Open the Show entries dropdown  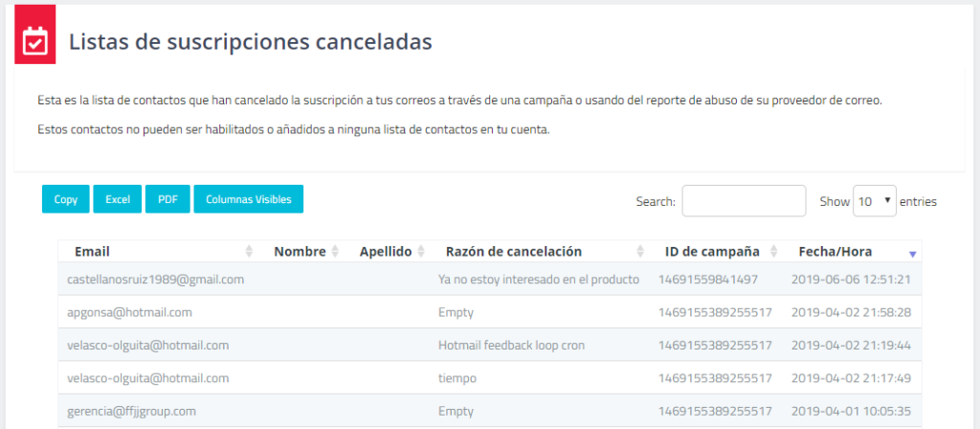point(873,201)
